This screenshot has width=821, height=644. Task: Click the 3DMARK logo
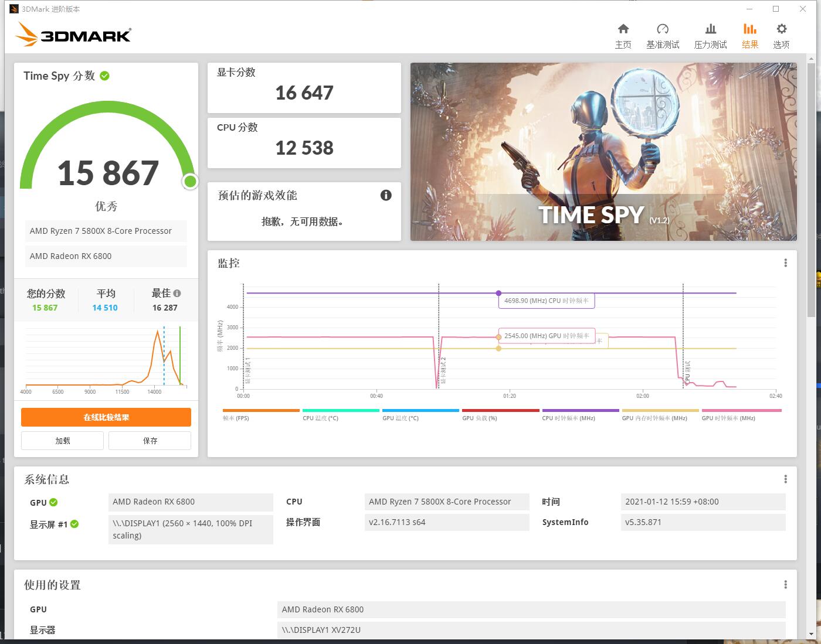click(x=74, y=35)
